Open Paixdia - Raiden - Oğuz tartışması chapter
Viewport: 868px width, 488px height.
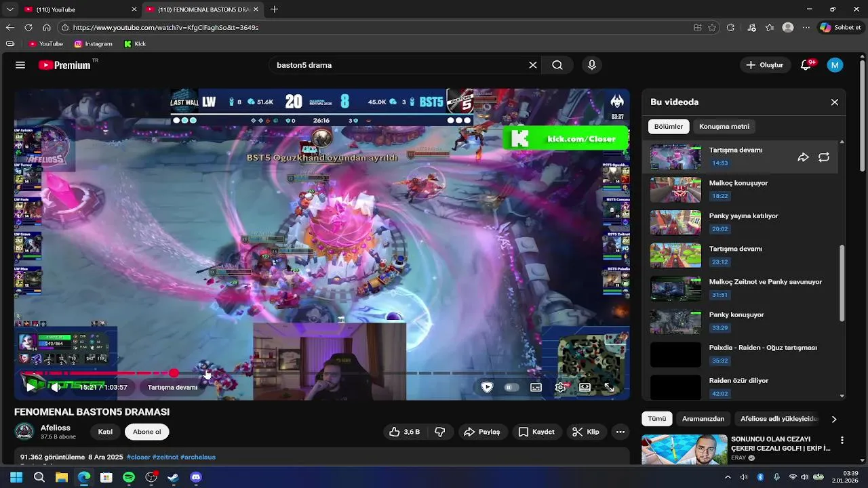coord(740,354)
